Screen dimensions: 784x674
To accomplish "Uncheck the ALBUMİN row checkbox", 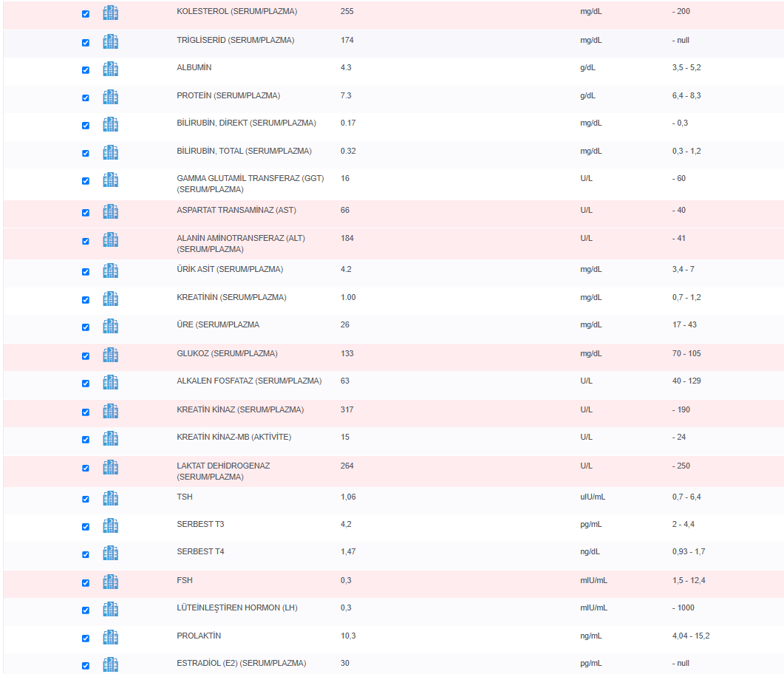I will 86,70.
